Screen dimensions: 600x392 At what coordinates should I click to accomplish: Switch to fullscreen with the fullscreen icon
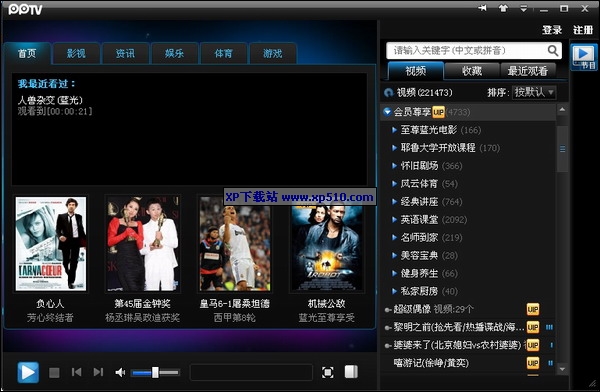pyautogui.click(x=328, y=372)
